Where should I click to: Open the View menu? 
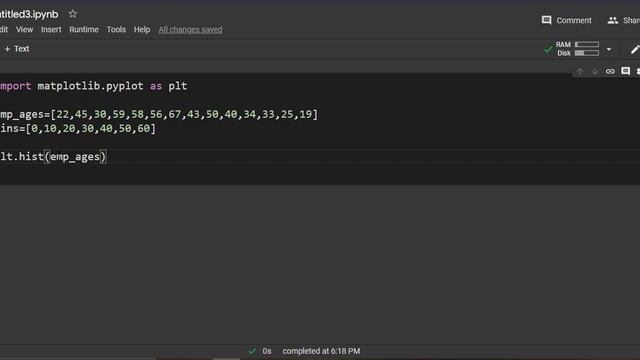[24, 29]
